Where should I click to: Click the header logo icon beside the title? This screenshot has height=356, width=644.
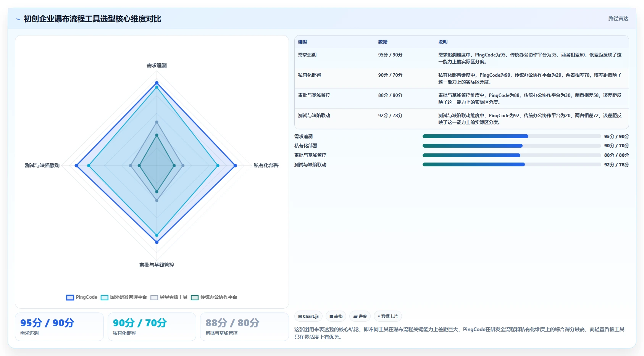pyautogui.click(x=18, y=19)
